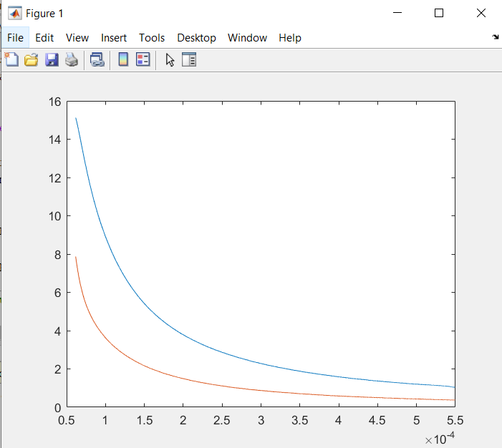Click the y-axis tick label 6
This screenshot has width=502, height=448.
[57, 293]
